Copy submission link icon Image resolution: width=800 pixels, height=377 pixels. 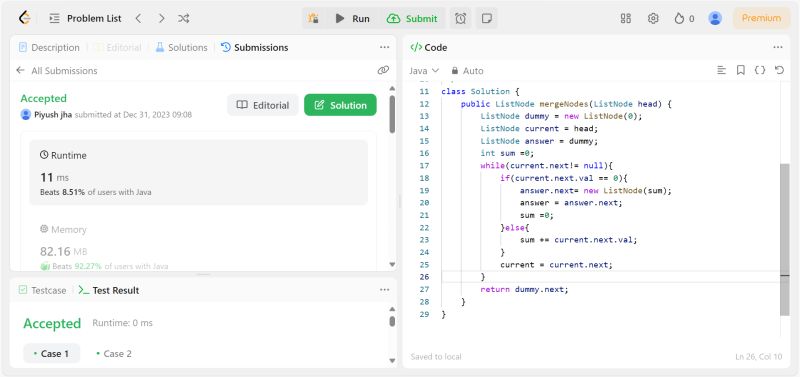pyautogui.click(x=383, y=70)
